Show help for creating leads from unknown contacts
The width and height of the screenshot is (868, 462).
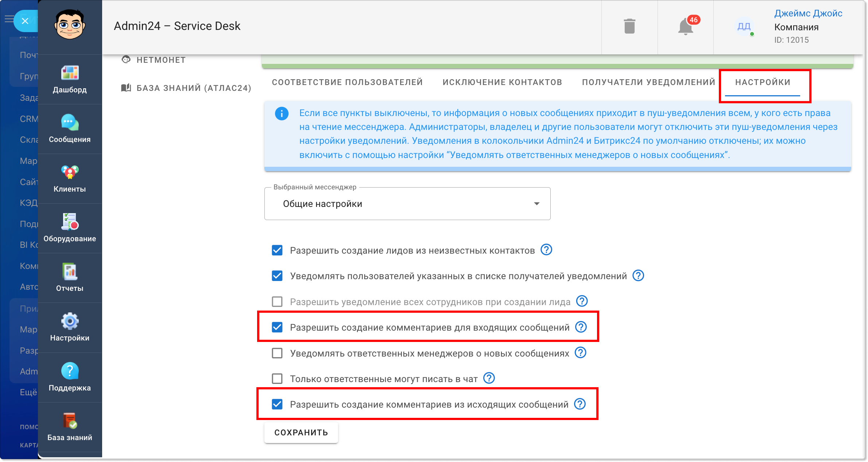pyautogui.click(x=546, y=250)
